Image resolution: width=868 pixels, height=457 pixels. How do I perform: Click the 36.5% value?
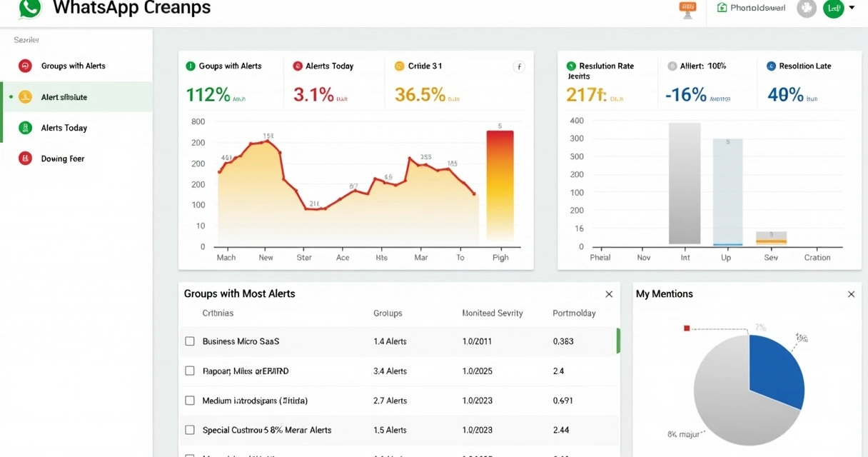click(x=420, y=94)
